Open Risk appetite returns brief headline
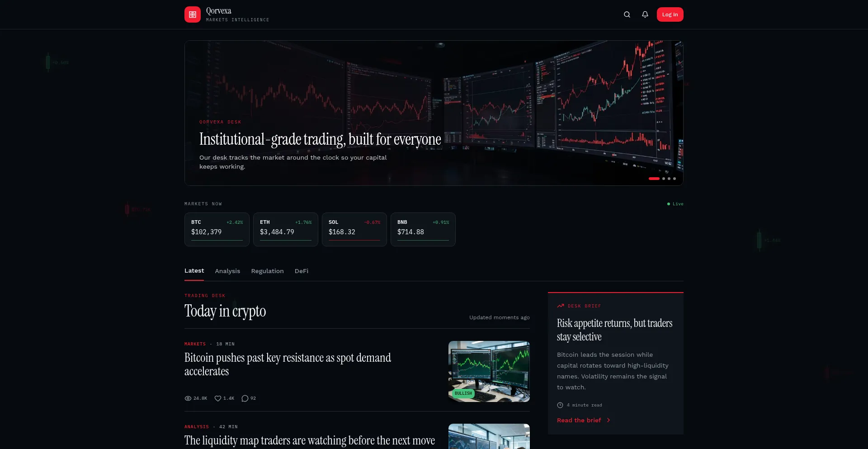 [614, 330]
